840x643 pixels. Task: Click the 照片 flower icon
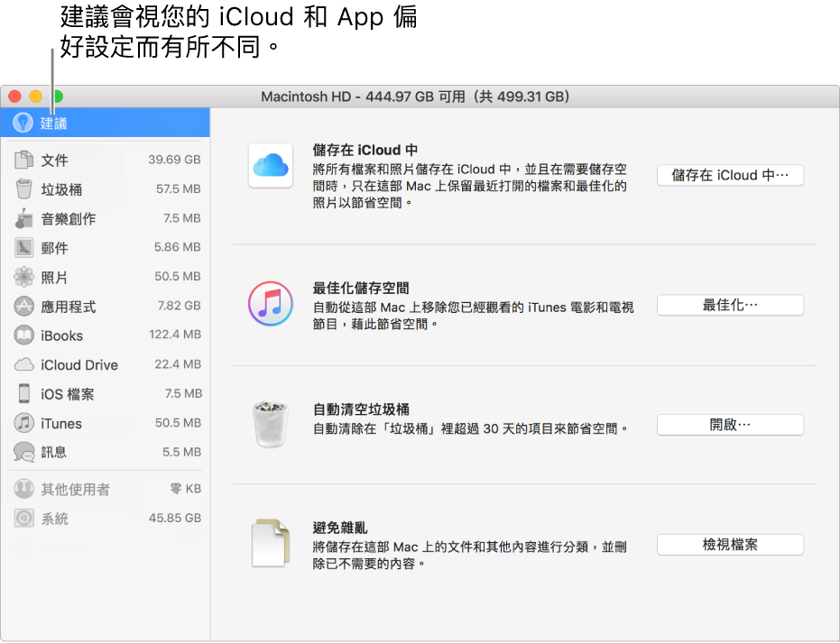24,277
